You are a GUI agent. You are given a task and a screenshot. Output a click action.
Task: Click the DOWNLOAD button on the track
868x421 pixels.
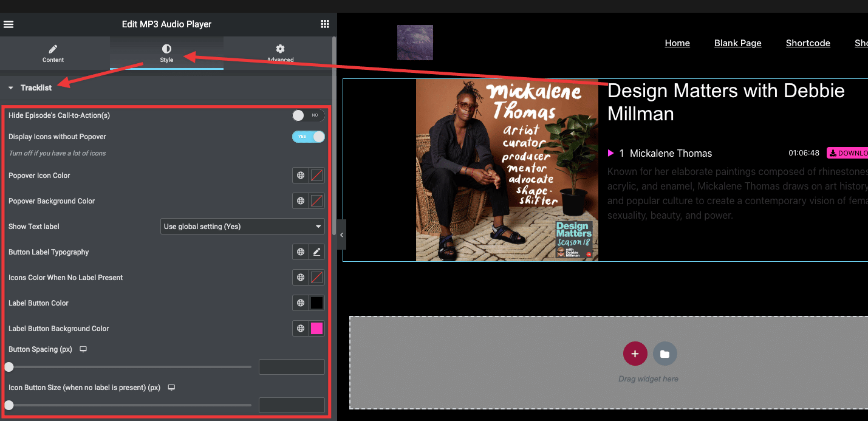850,152
